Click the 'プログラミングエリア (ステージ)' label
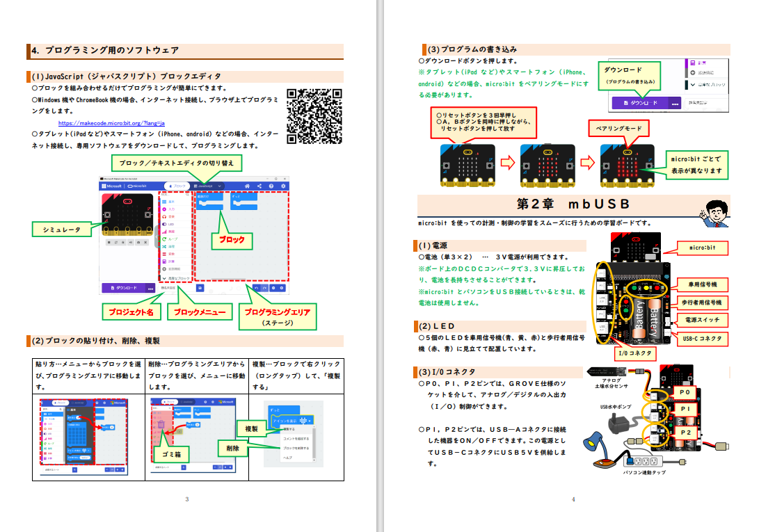Screen dimensions: 759x532 [278, 317]
